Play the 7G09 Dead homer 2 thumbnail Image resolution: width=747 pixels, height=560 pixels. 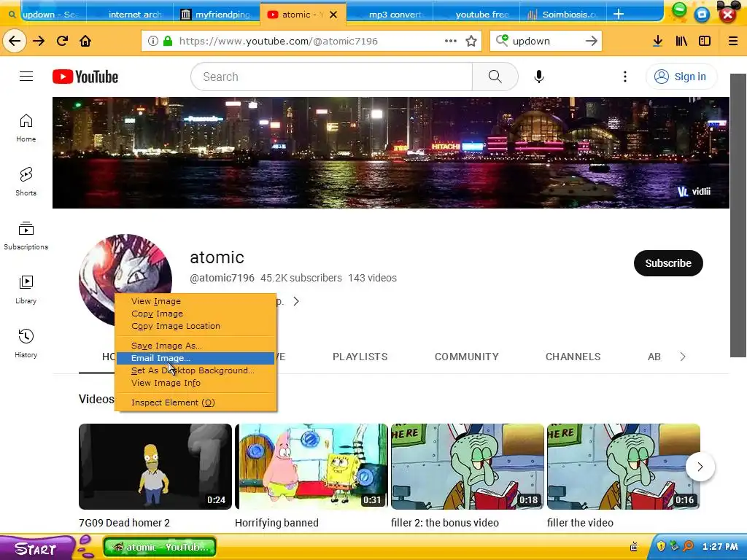(x=155, y=467)
